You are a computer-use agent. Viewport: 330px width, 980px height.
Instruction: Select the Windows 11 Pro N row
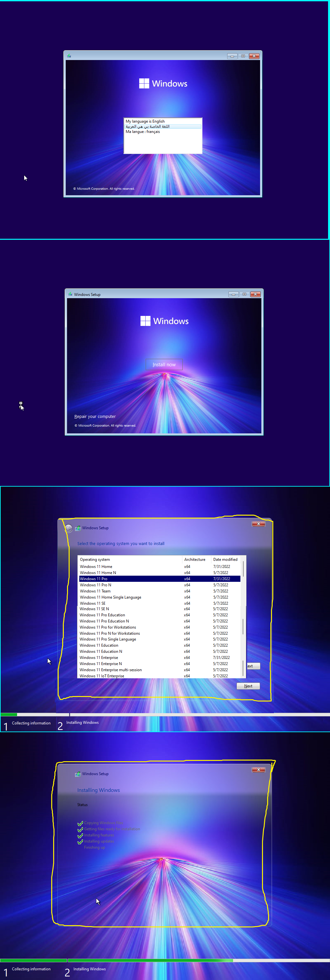pos(160,585)
